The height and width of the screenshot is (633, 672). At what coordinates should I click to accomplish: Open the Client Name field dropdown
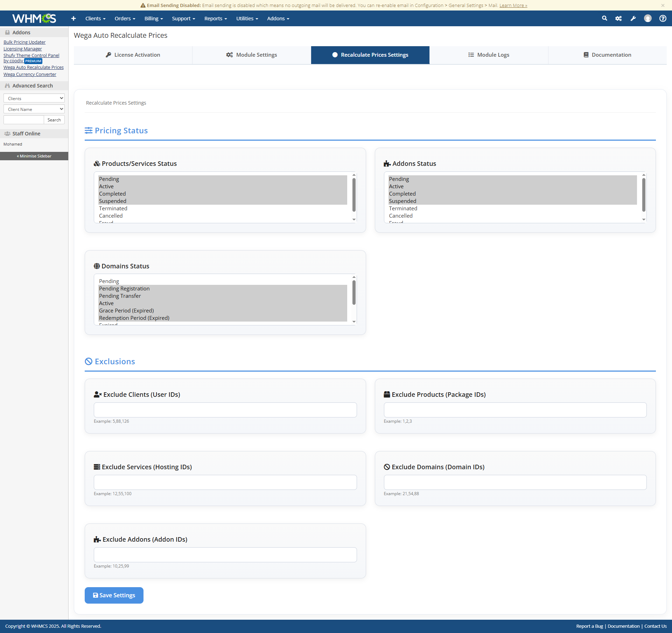[x=34, y=109]
